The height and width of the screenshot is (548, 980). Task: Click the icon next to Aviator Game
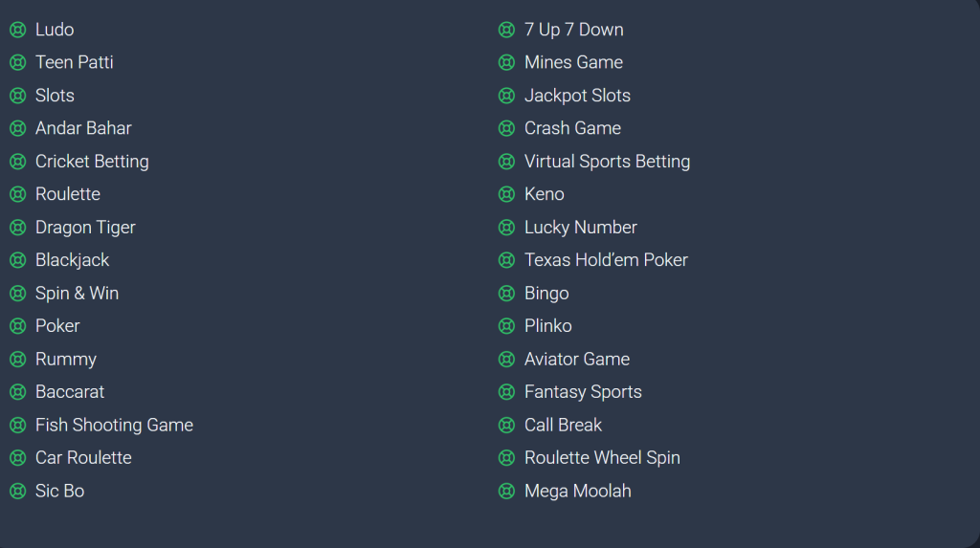tap(506, 360)
